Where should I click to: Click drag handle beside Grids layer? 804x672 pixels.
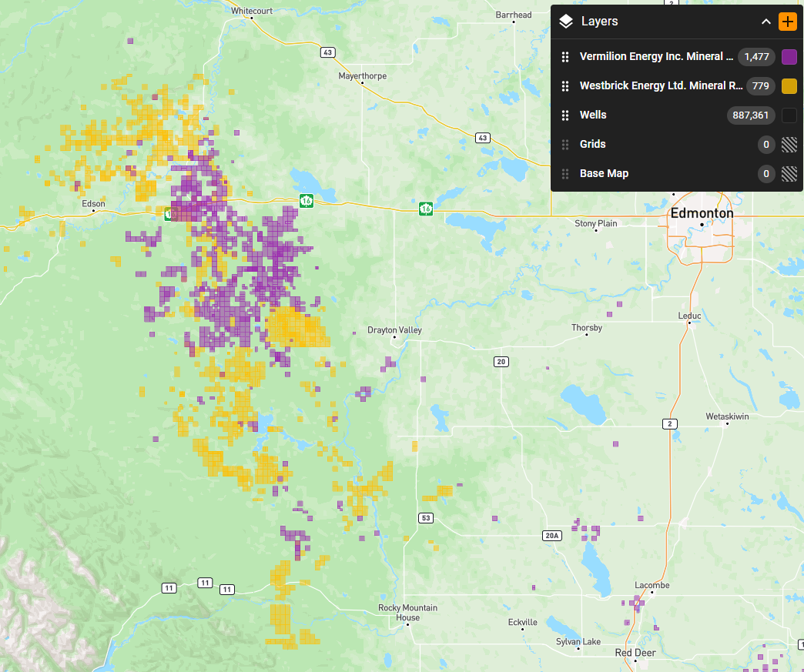pyautogui.click(x=565, y=145)
